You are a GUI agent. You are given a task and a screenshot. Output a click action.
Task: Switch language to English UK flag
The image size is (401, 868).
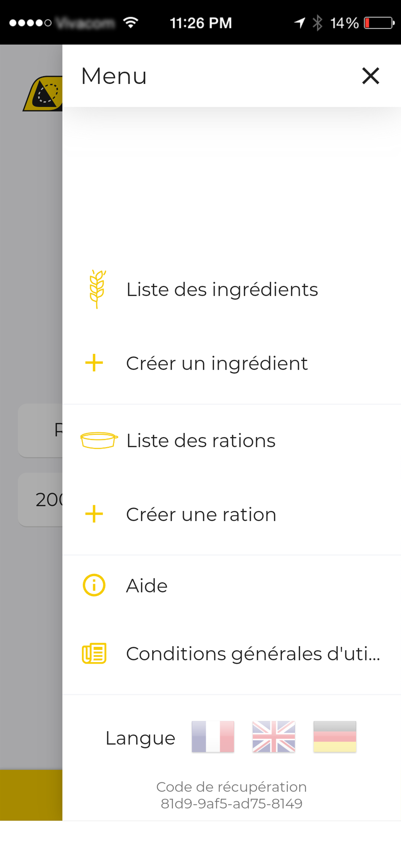273,737
